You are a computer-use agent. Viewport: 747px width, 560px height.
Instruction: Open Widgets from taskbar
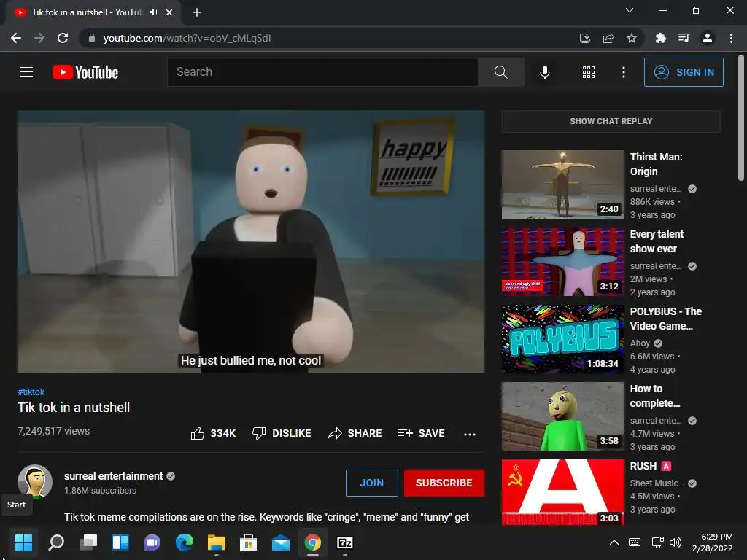point(120,542)
